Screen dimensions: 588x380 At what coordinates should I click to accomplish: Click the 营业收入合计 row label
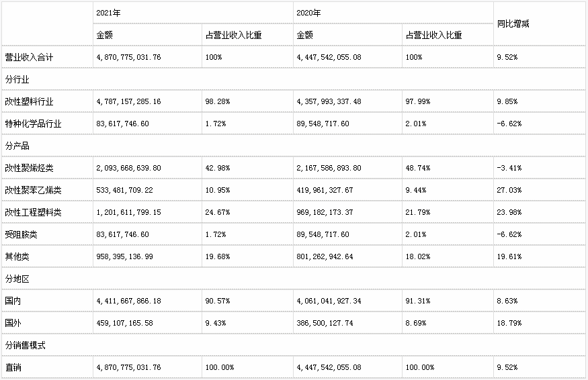(30, 57)
